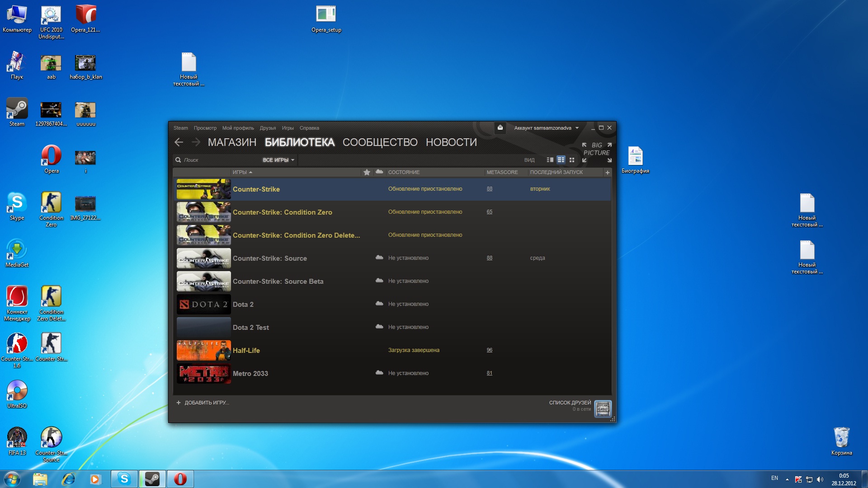The image size is (868, 488).
Task: Select Counter-Strike game thumbnail
Action: pyautogui.click(x=203, y=189)
